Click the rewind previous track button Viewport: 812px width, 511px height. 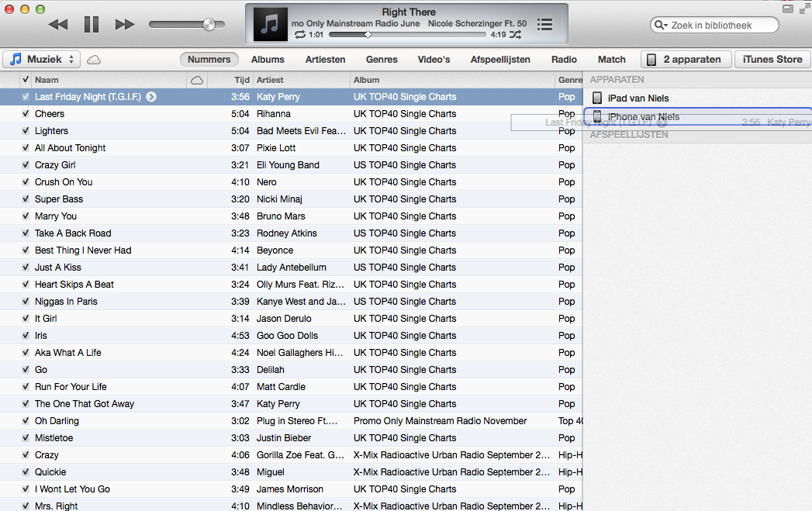click(58, 24)
